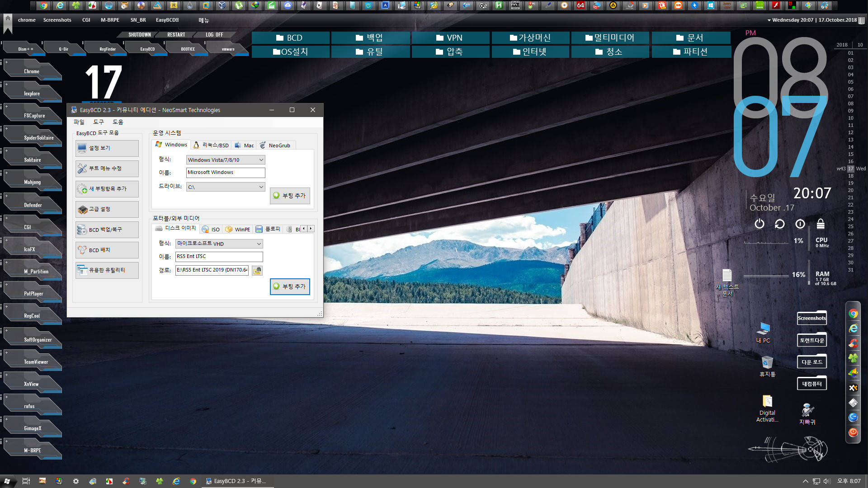Open the VPN folder tile

[x=450, y=38]
